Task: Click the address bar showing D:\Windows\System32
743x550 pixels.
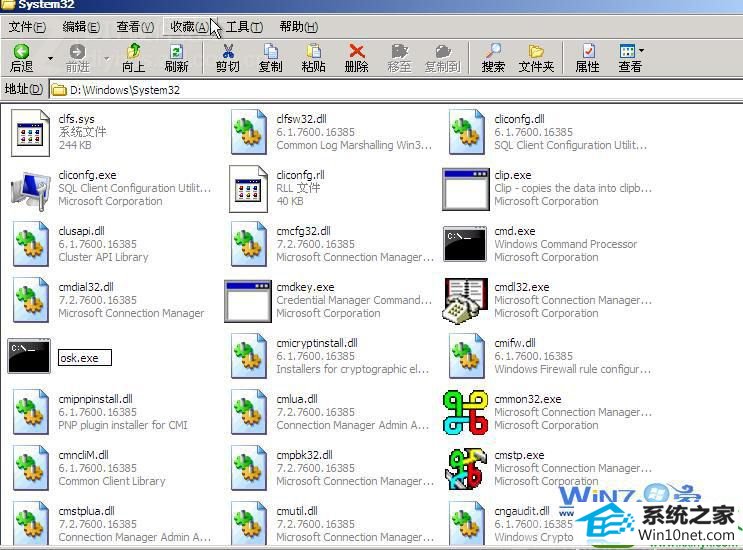Action: (x=395, y=90)
